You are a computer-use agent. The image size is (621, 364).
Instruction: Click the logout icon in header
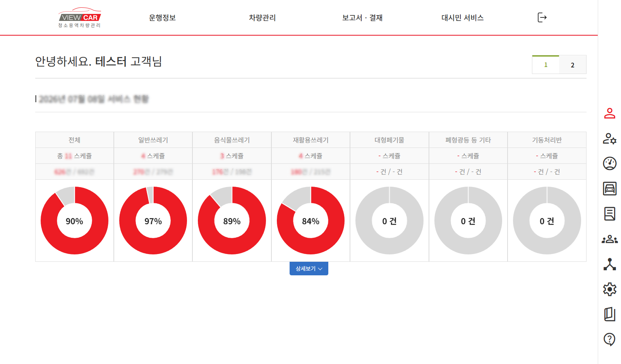tap(542, 17)
